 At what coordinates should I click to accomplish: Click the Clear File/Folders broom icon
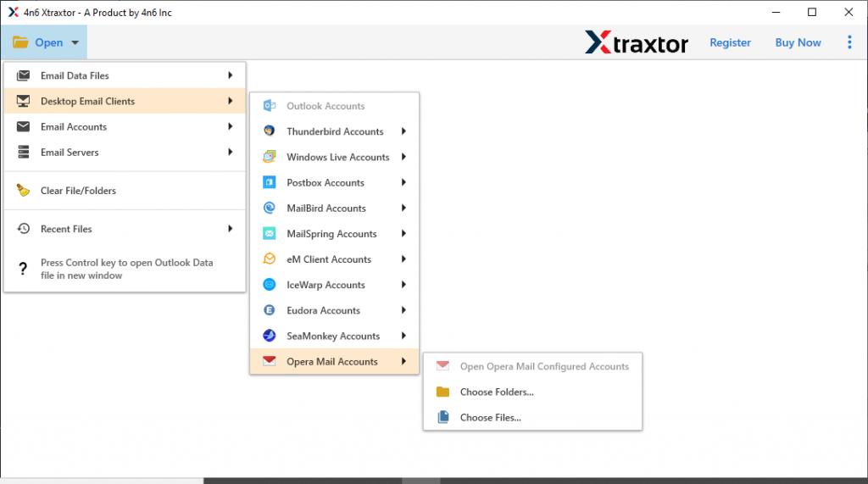pyautogui.click(x=23, y=190)
